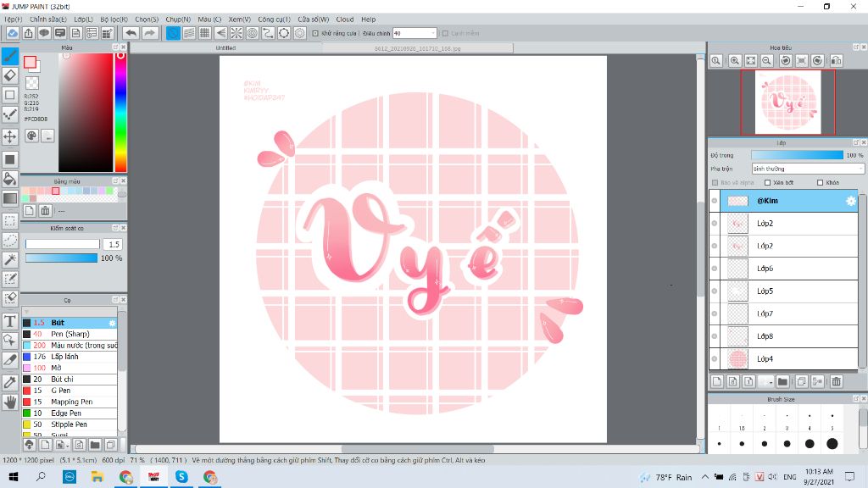The image size is (868, 488).
Task: Select the Brush tool in the toolbox
Action: 10,55
